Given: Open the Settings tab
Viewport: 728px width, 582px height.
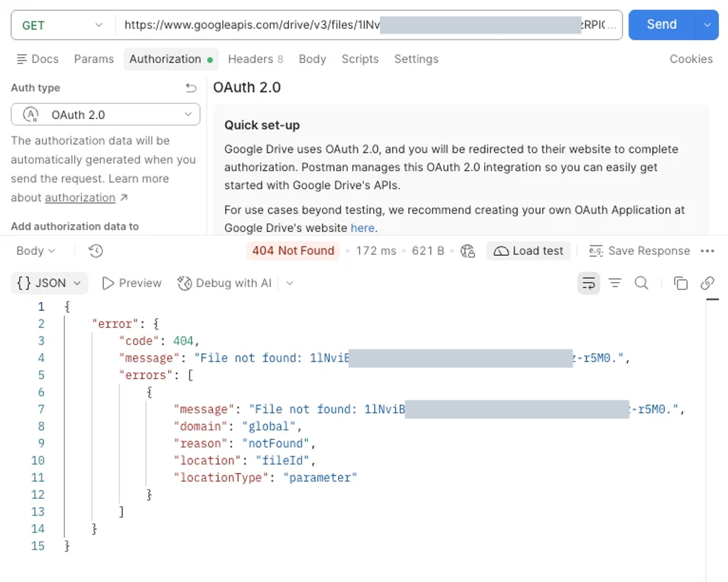Looking at the screenshot, I should pyautogui.click(x=416, y=59).
